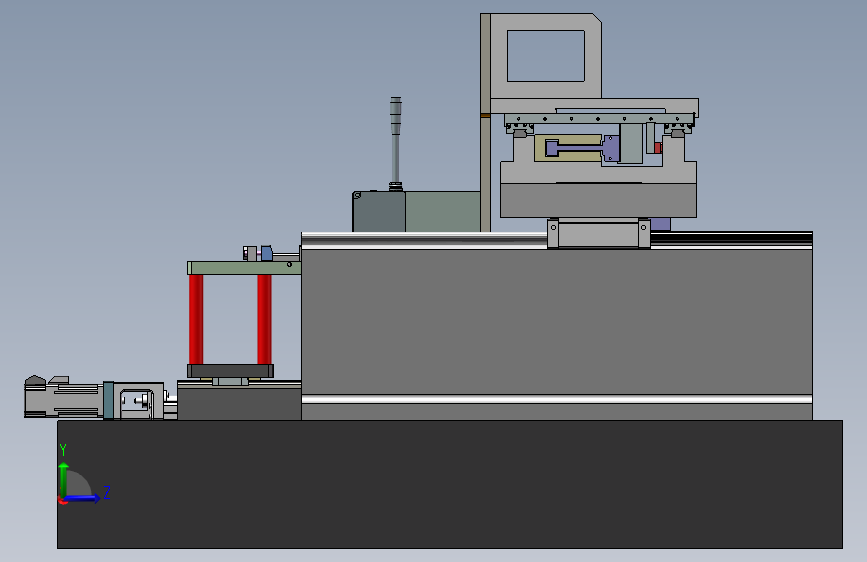Select the purple block behind the carriage
The image size is (867, 562).
click(x=660, y=224)
